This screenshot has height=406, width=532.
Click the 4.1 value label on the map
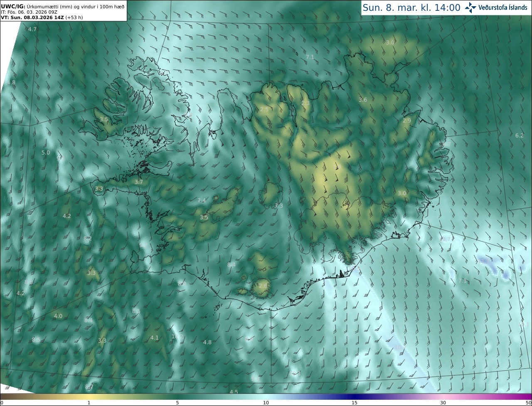[x=154, y=338]
